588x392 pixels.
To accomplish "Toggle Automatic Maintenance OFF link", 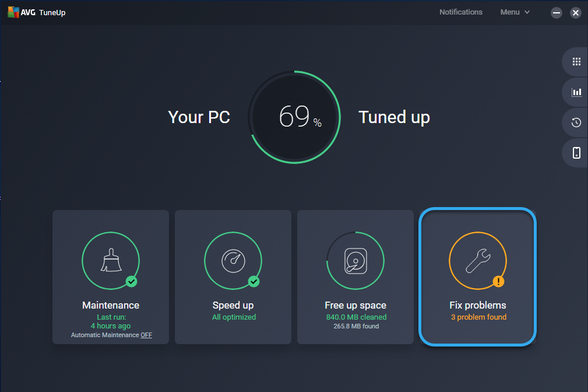I will (x=146, y=335).
